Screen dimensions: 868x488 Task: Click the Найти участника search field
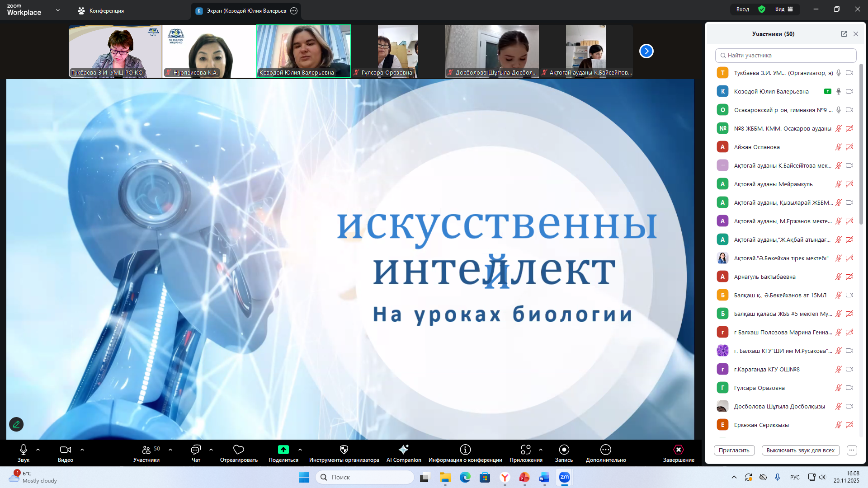786,56
